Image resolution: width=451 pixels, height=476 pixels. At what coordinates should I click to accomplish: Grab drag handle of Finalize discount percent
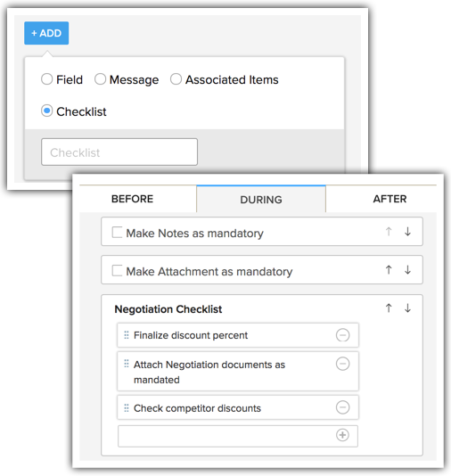[x=127, y=335]
